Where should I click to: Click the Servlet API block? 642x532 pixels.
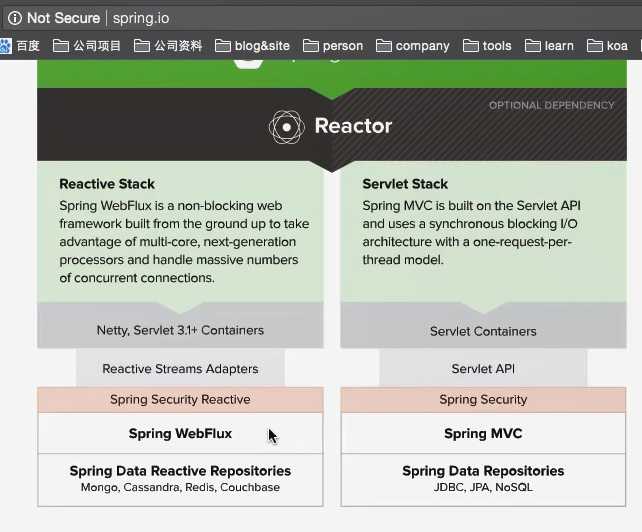click(x=483, y=368)
